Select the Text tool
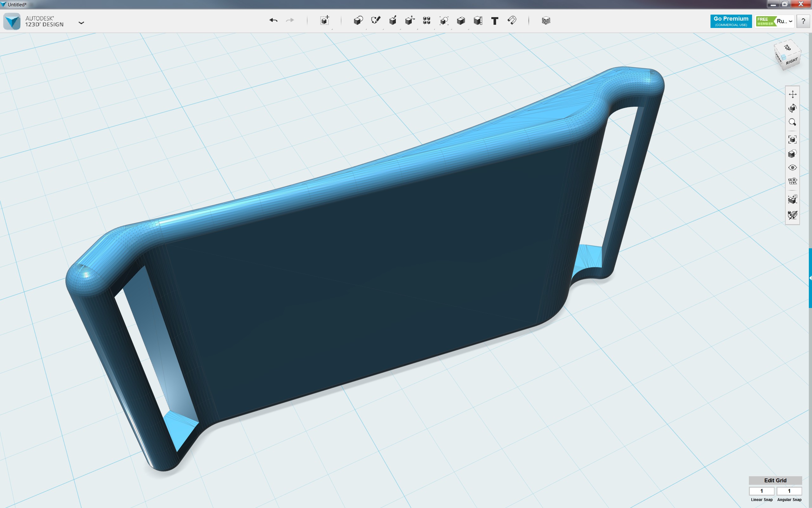This screenshot has width=812, height=508. click(x=494, y=21)
